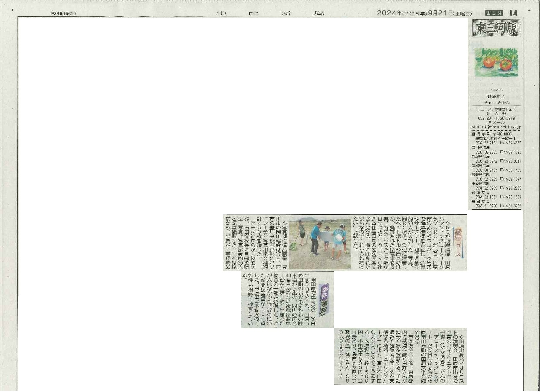This screenshot has height=392, width=540.
Task: Click the artist name 杉浦節子
Action: pos(496,96)
